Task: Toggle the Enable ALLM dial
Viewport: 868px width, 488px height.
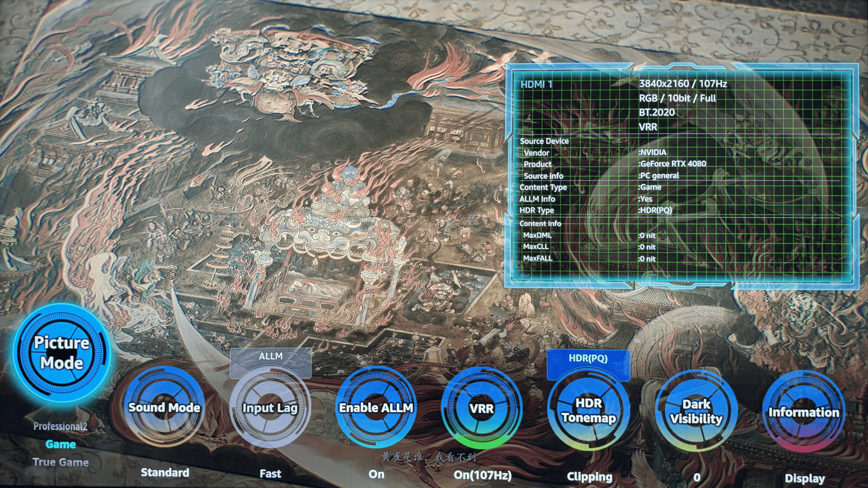Action: (376, 408)
